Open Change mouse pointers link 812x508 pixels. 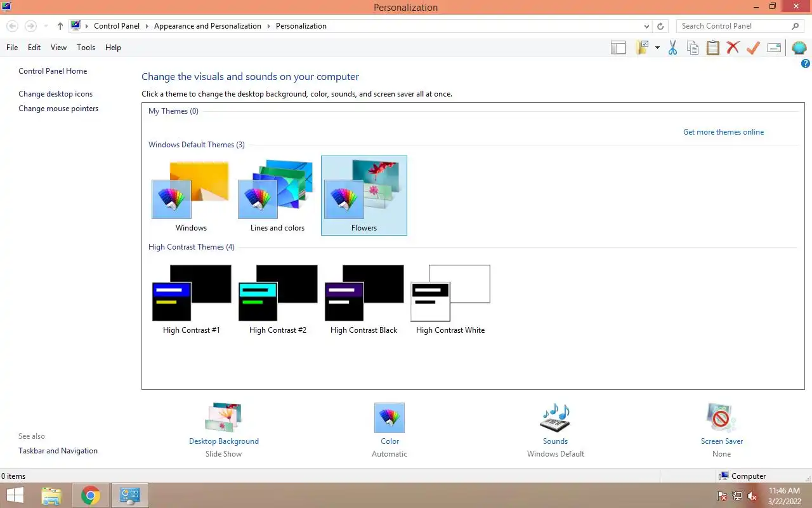[x=58, y=109]
